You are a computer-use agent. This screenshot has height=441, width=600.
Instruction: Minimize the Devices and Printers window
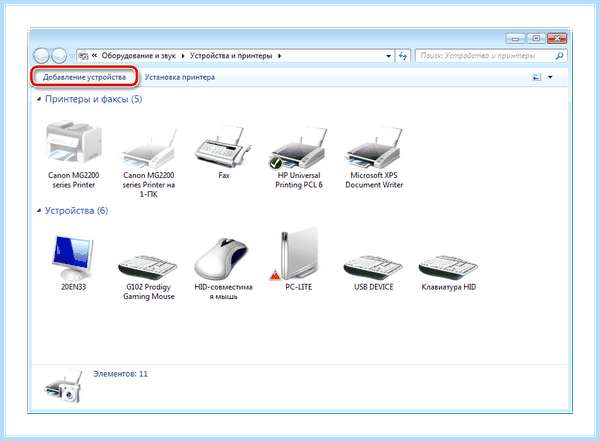pyautogui.click(x=515, y=38)
